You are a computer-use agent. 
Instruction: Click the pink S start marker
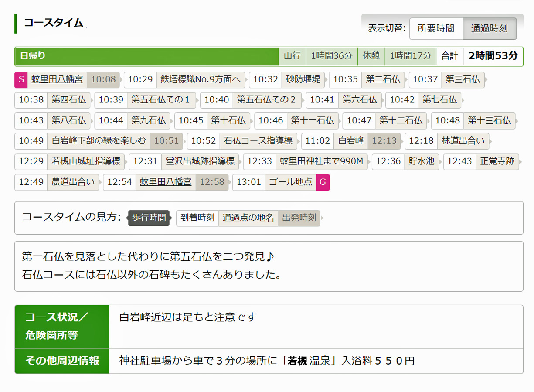[x=21, y=79]
